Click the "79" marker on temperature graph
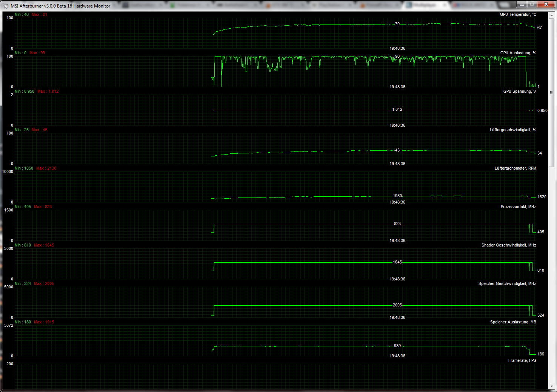557x392 pixels. 397,24
